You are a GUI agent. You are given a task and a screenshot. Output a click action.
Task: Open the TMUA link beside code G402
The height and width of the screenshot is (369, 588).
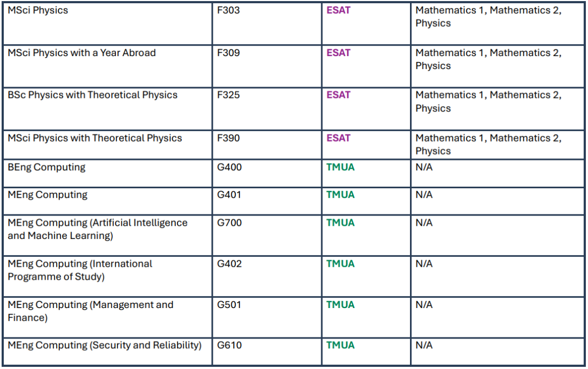[340, 264]
